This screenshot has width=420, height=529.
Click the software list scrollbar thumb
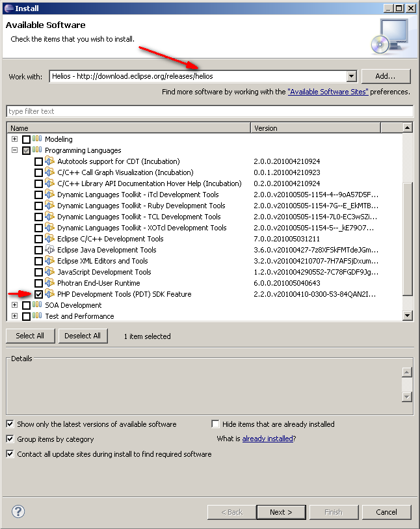pyautogui.click(x=408, y=239)
